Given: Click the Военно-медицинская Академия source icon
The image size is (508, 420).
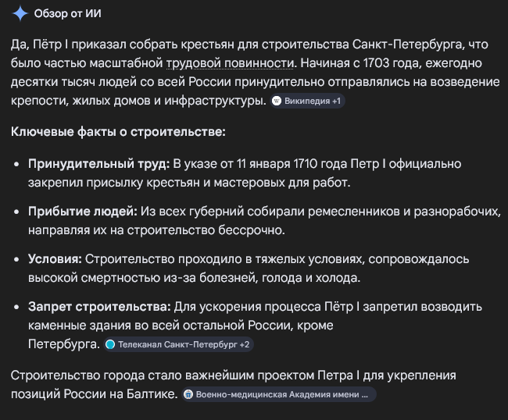Looking at the screenshot, I should (188, 395).
